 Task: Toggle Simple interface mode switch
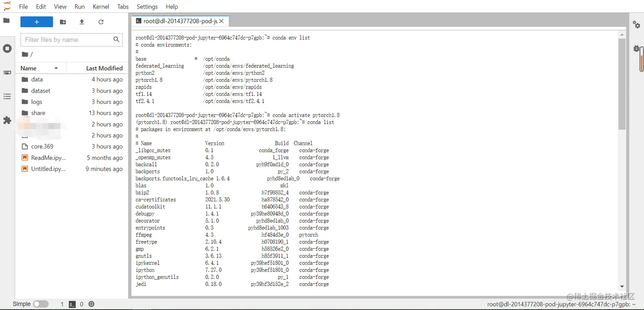(x=40, y=304)
